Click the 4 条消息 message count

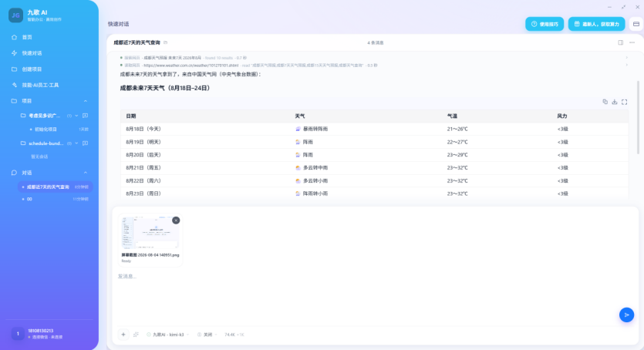pos(376,42)
